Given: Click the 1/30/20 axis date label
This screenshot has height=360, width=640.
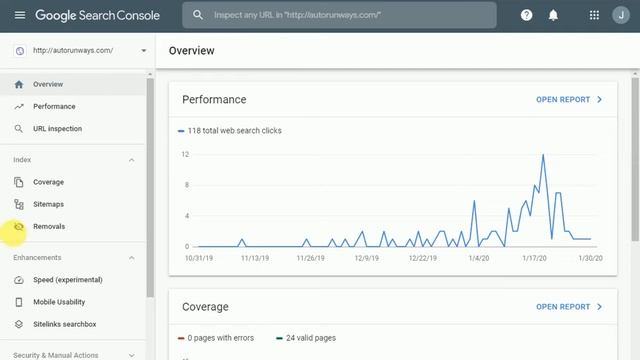Looking at the screenshot, I should click(x=591, y=258).
